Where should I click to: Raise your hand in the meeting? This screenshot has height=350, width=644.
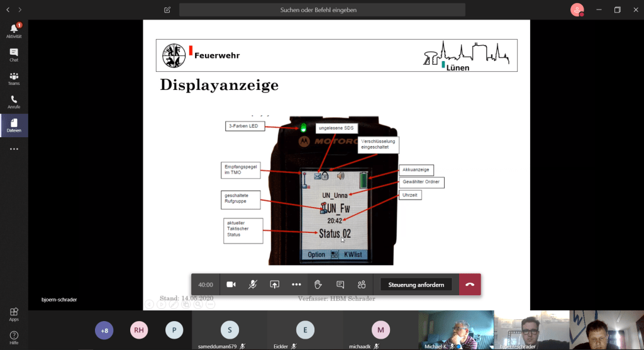click(318, 285)
